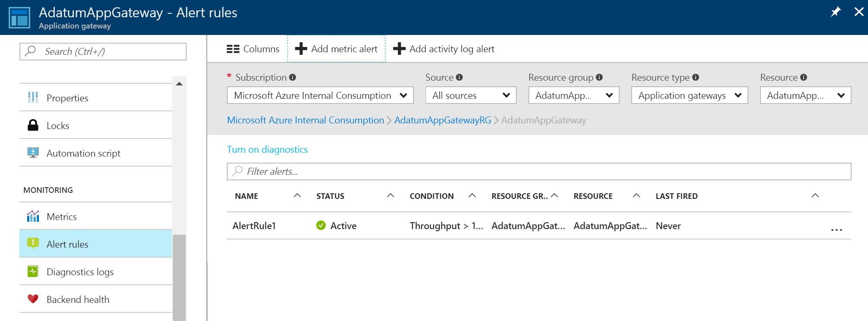Click Add activity log alert
This screenshot has height=321, width=868.
point(444,49)
